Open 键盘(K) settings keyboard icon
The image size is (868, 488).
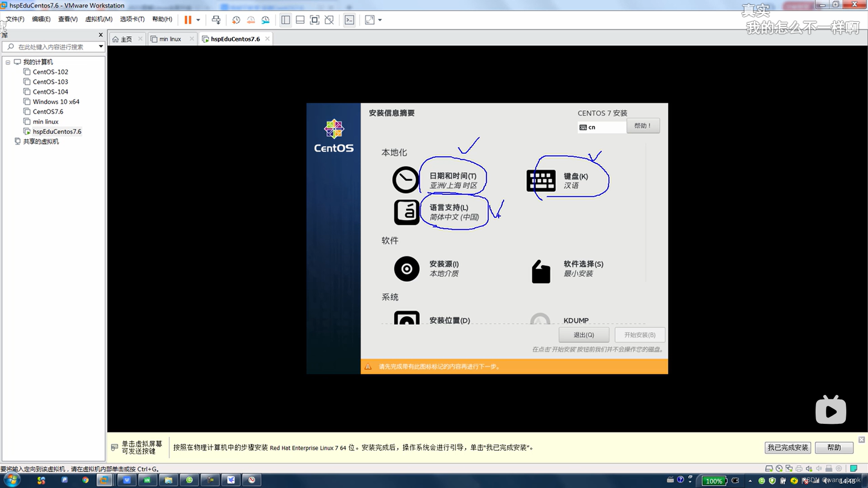541,181
